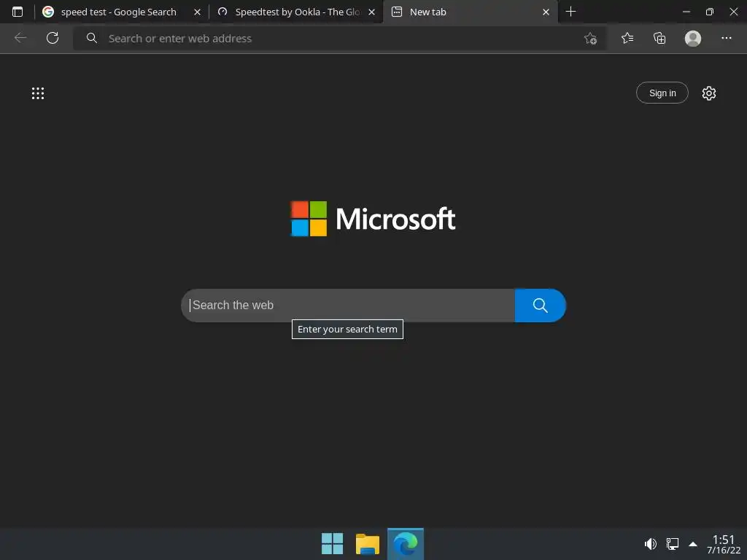The height and width of the screenshot is (560, 747).
Task: Close the New tab tab
Action: pyautogui.click(x=546, y=12)
